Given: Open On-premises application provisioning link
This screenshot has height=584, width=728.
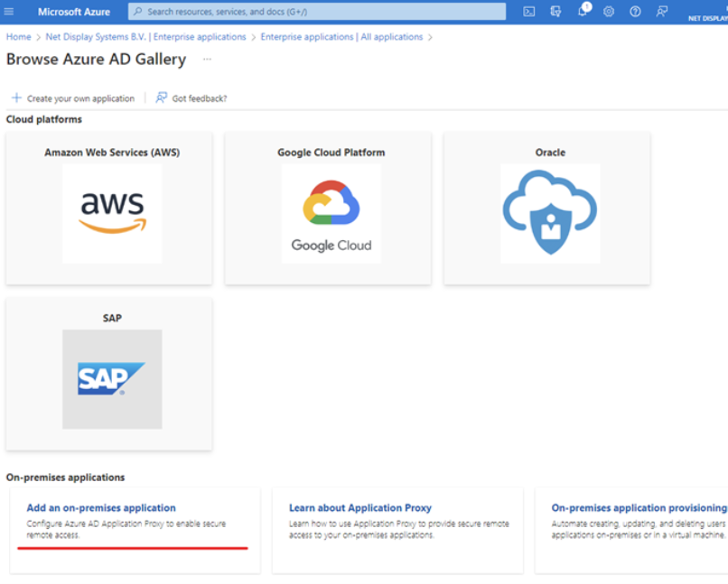Looking at the screenshot, I should click(x=639, y=508).
